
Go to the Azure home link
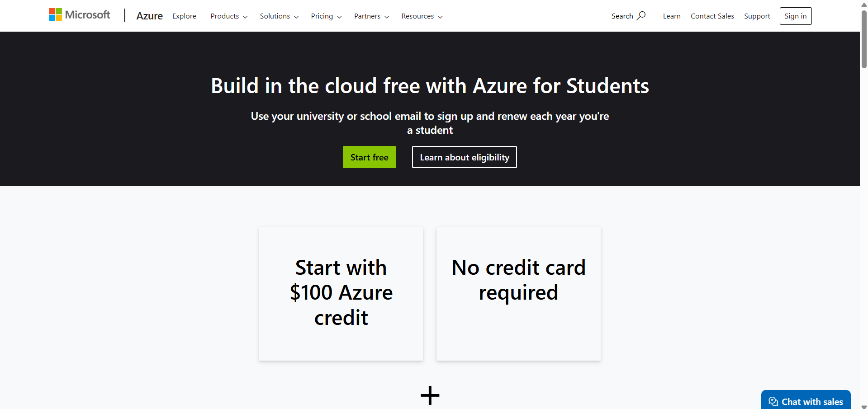149,16
